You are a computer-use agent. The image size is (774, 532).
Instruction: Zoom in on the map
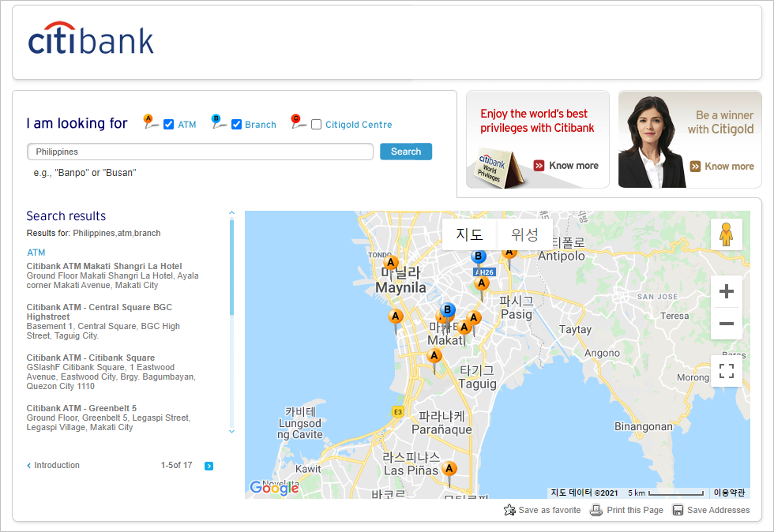tap(726, 291)
